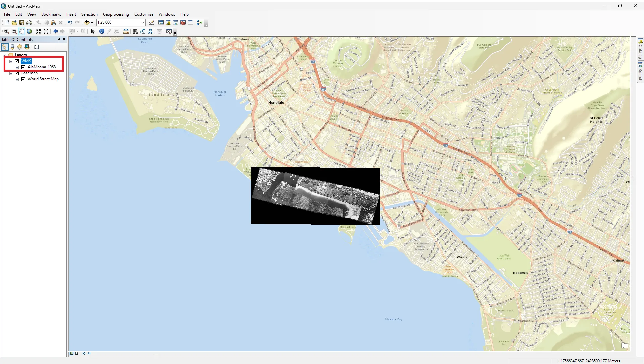Select the WMS layer name
Image resolution: width=644 pixels, height=364 pixels.
(x=26, y=61)
